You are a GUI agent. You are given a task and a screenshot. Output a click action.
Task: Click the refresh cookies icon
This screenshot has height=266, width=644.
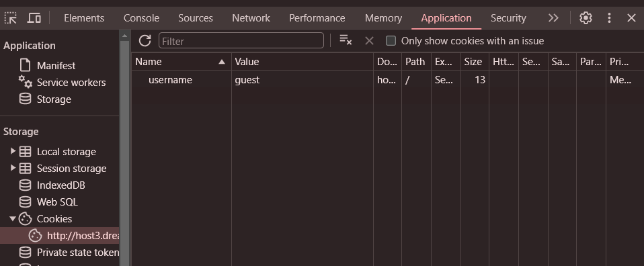(145, 40)
